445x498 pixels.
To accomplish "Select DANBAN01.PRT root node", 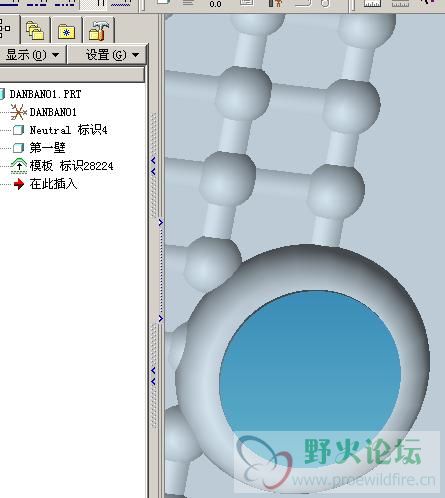I will [x=45, y=94].
